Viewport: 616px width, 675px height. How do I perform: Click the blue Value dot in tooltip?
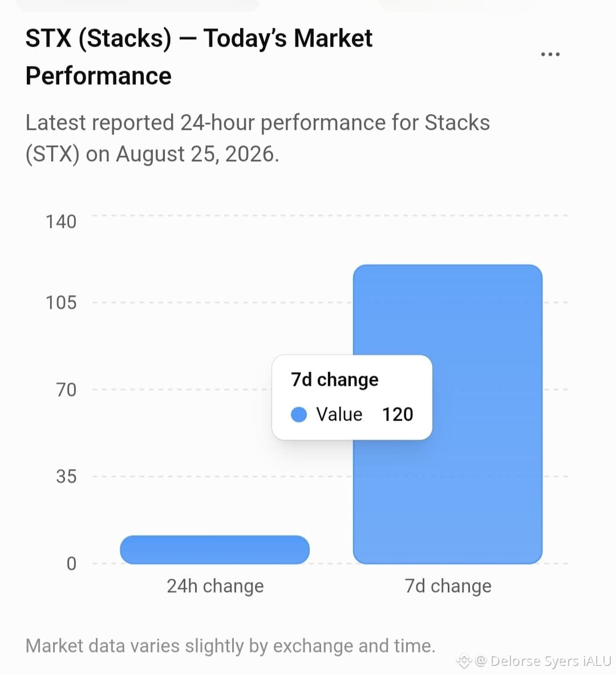298,414
